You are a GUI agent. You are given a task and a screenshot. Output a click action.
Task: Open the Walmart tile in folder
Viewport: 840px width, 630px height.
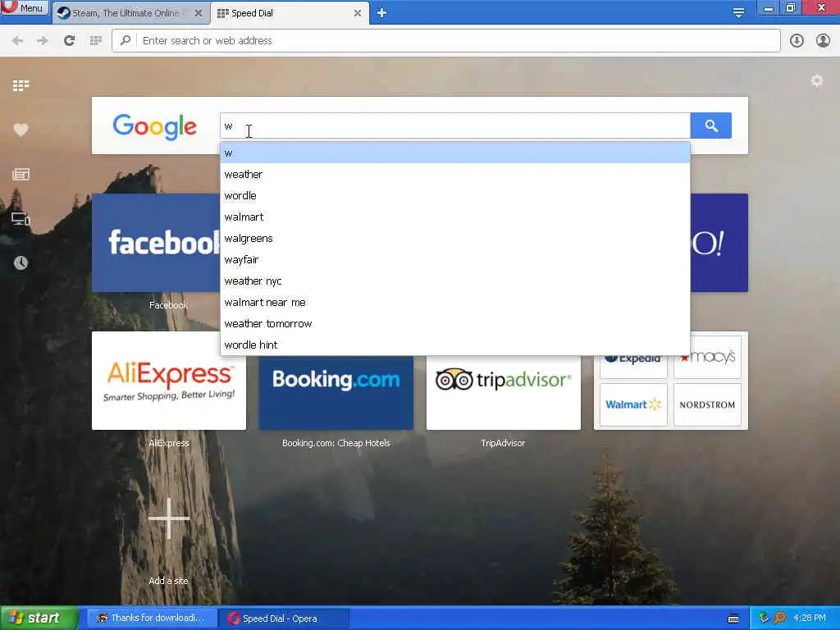(x=634, y=404)
